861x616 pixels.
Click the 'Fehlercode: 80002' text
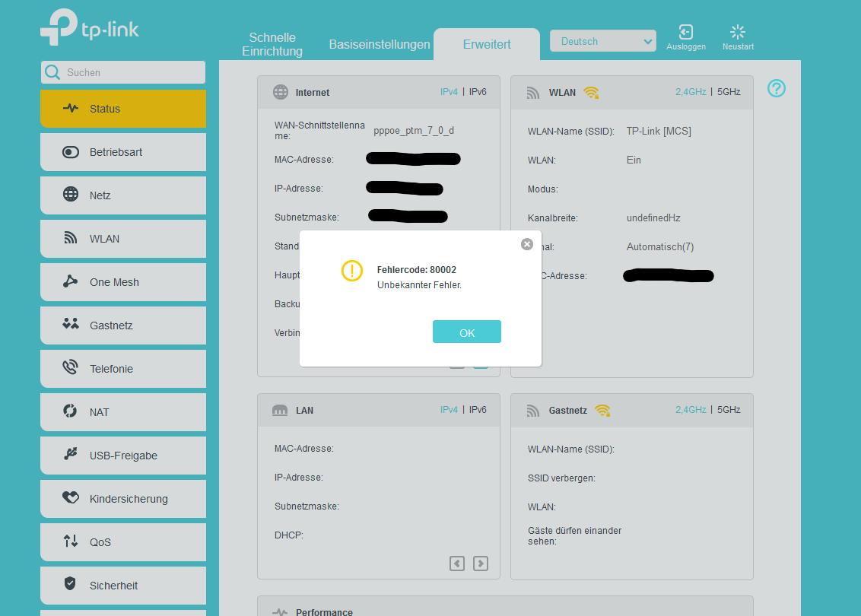416,269
